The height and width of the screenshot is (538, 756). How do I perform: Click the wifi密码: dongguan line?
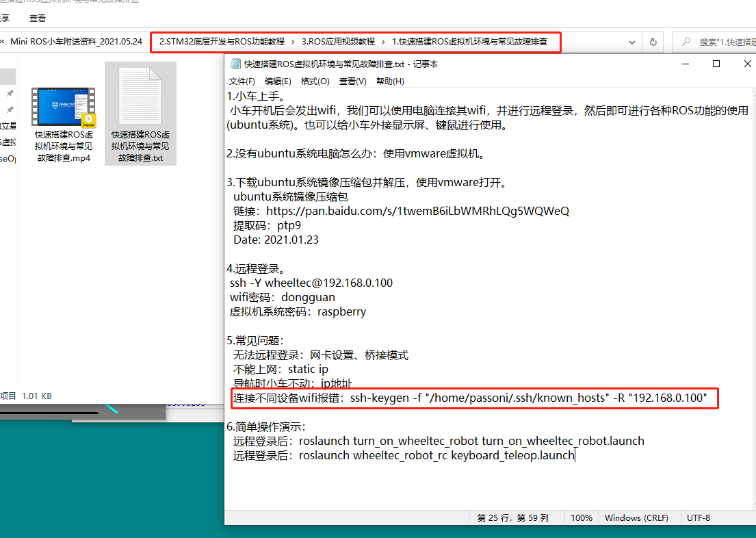click(283, 297)
